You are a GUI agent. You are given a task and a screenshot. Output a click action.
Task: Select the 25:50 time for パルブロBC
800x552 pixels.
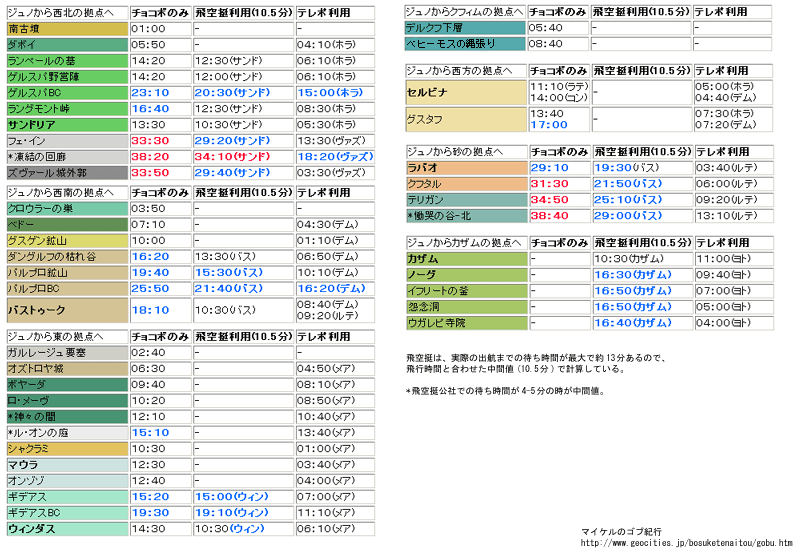tap(150, 289)
